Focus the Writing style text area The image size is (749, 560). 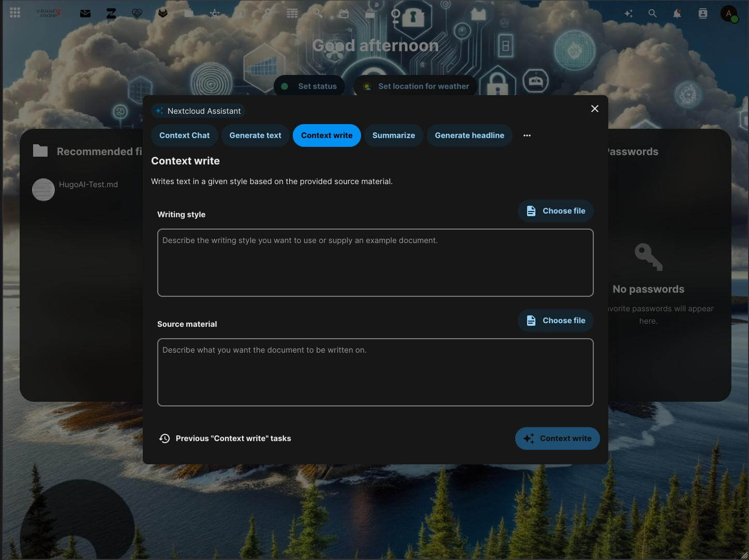[376, 263]
